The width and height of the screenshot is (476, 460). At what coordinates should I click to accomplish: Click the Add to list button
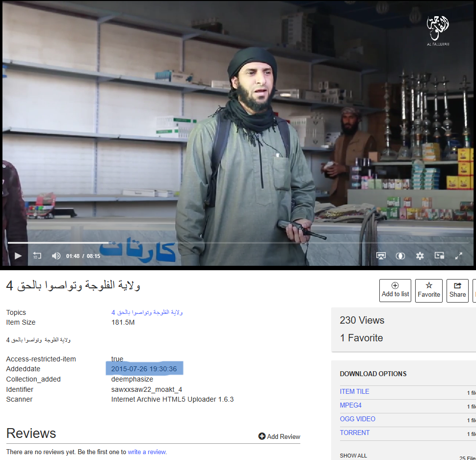coord(395,290)
